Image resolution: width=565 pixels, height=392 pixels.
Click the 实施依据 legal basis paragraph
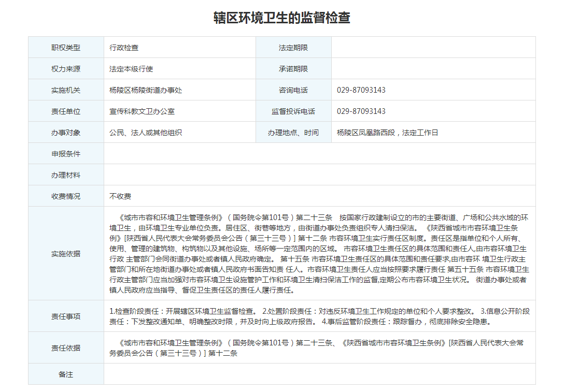pos(319,253)
